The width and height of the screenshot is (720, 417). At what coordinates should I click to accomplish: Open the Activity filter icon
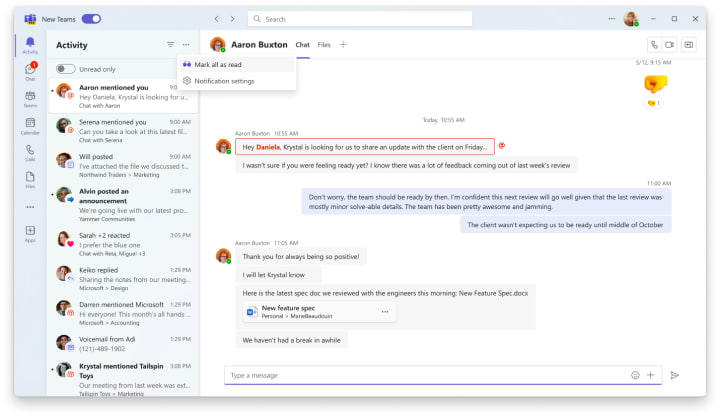tap(170, 45)
